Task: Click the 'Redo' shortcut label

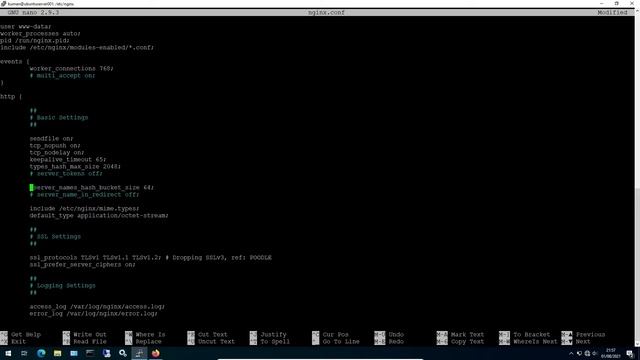Action: pos(396,341)
